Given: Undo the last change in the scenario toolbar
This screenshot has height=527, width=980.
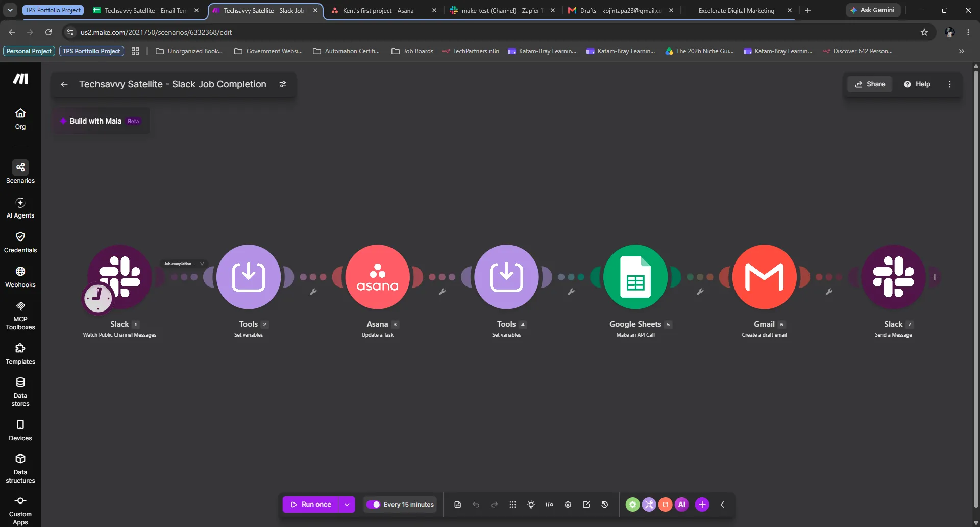Looking at the screenshot, I should 476,505.
